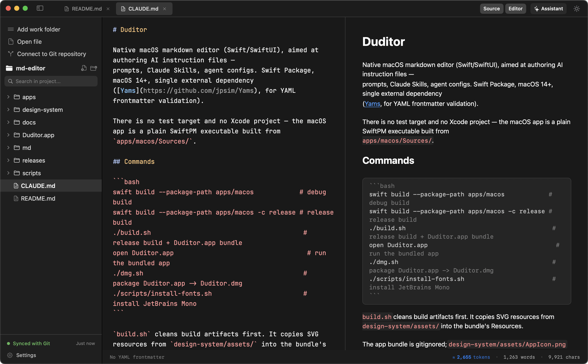Toggle the sidebar panel icon

click(x=40, y=8)
